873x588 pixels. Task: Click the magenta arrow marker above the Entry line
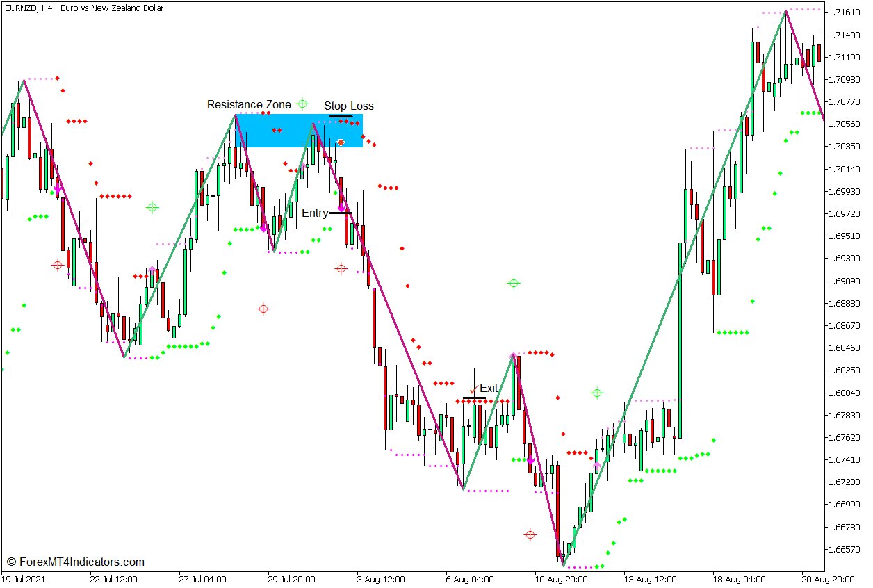[x=343, y=208]
